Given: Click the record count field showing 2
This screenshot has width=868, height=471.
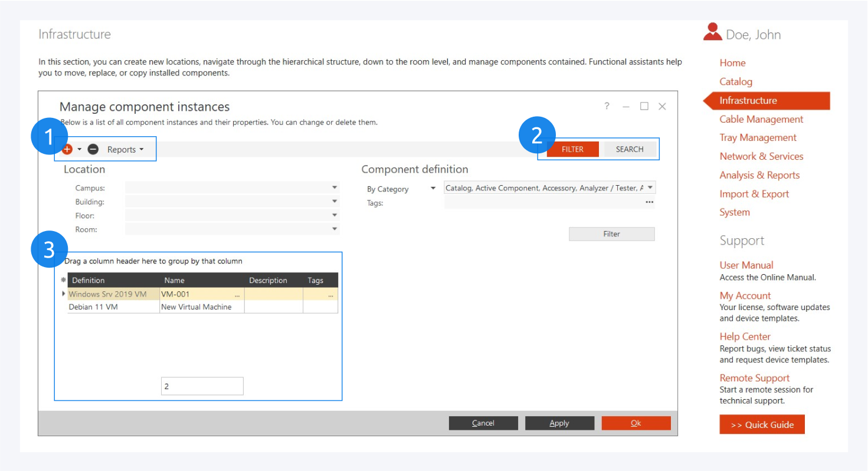Looking at the screenshot, I should [202, 386].
